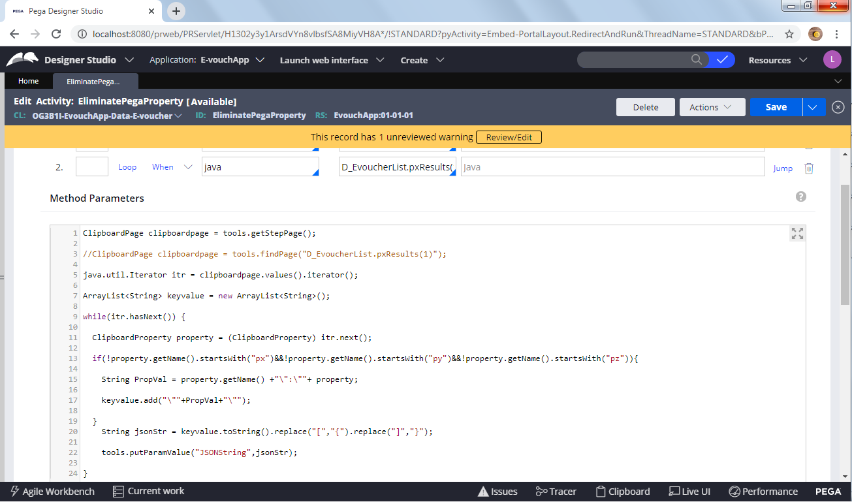The width and height of the screenshot is (852, 504).
Task: Open the Clipboard viewer
Action: [x=622, y=491]
